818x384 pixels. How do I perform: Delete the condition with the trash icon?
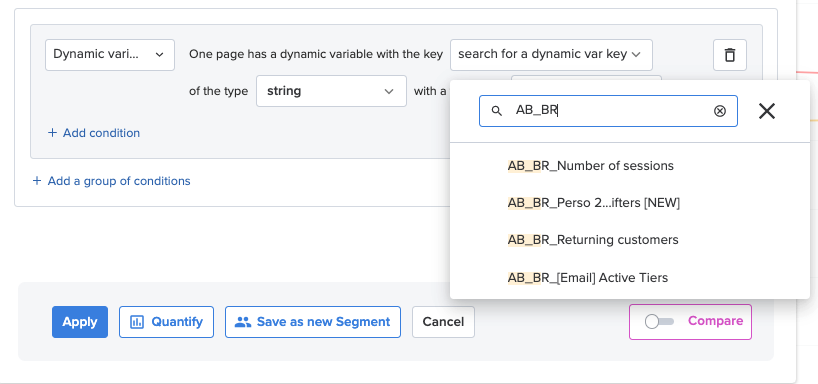click(730, 55)
